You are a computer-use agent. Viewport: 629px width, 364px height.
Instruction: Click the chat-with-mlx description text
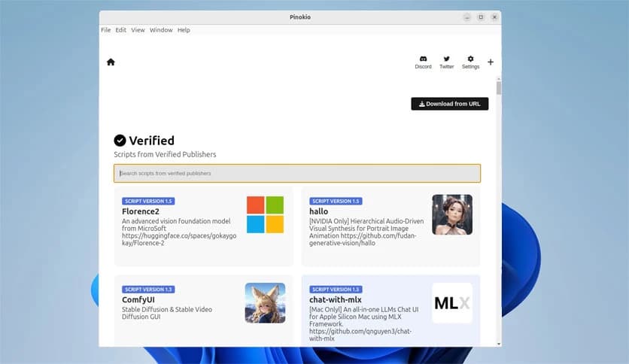click(363, 324)
